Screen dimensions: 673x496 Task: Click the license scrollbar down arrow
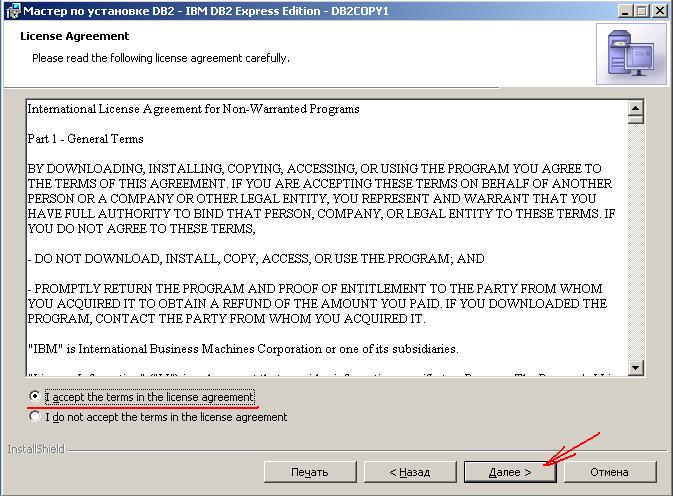coord(636,367)
